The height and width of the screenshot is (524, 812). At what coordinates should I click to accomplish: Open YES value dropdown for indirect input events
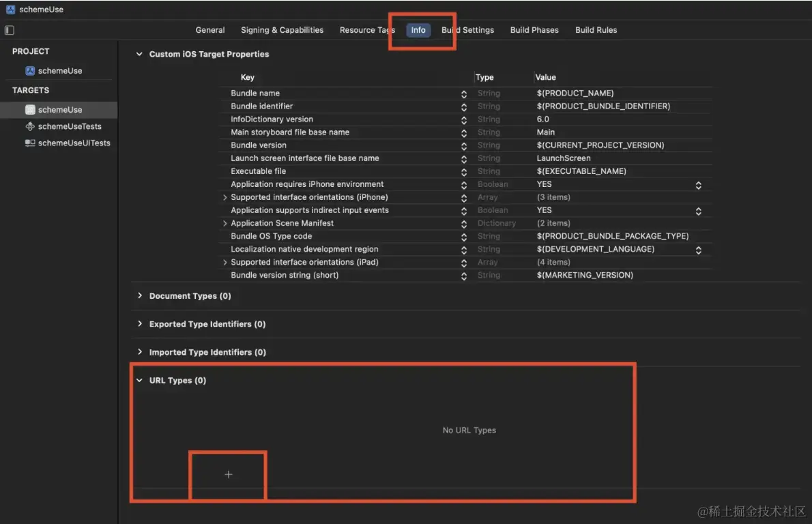pos(699,211)
